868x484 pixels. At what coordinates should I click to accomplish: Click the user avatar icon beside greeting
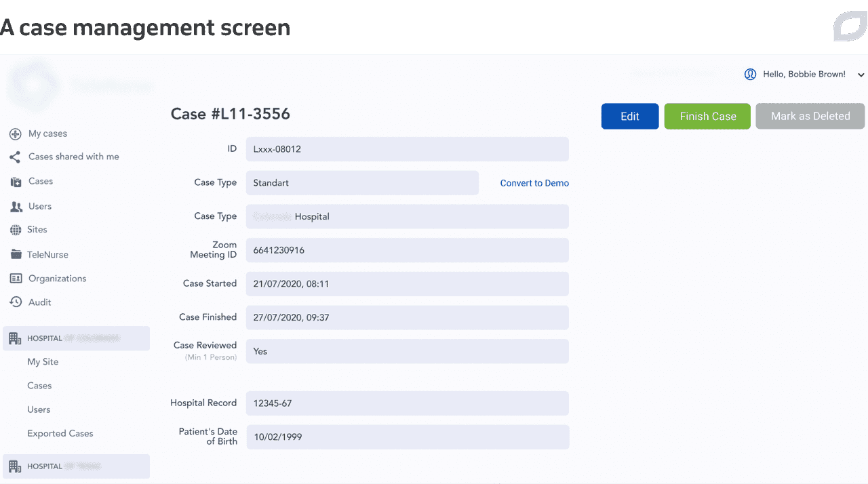(x=750, y=75)
